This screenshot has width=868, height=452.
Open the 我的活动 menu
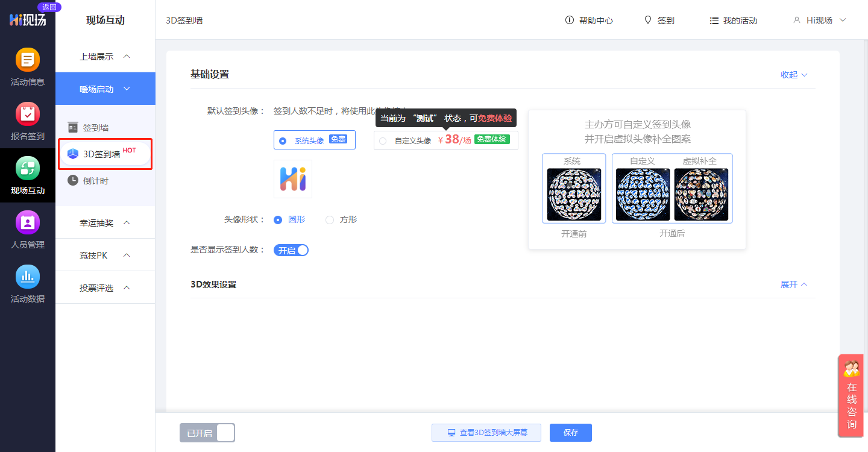(x=733, y=20)
